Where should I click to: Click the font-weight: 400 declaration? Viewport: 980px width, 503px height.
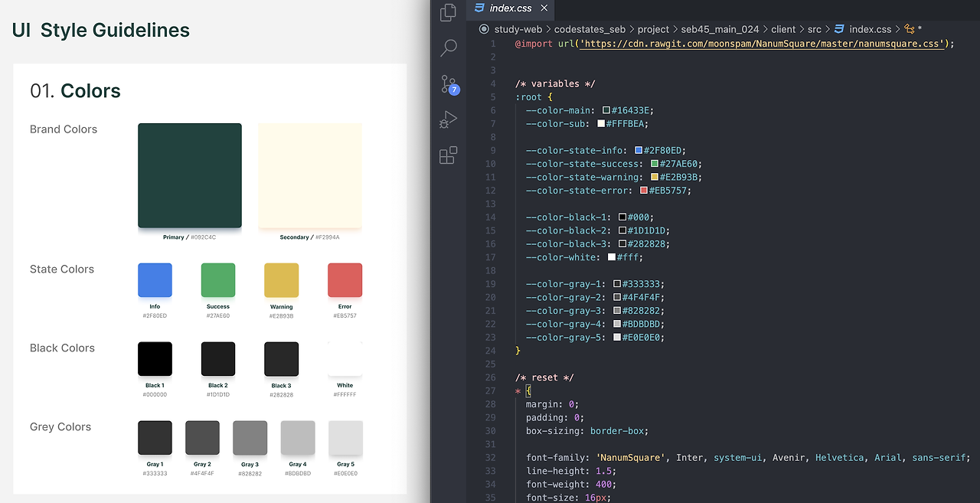[571, 485]
